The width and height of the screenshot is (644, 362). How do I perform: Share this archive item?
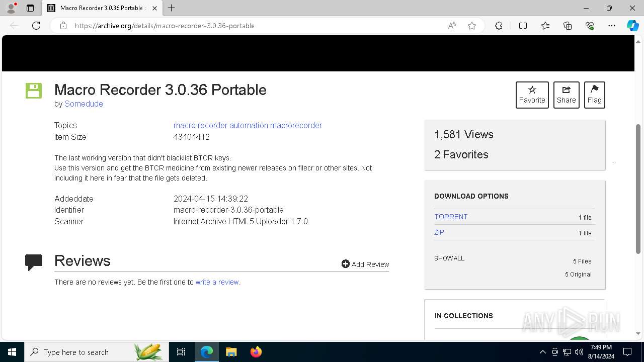pyautogui.click(x=566, y=95)
